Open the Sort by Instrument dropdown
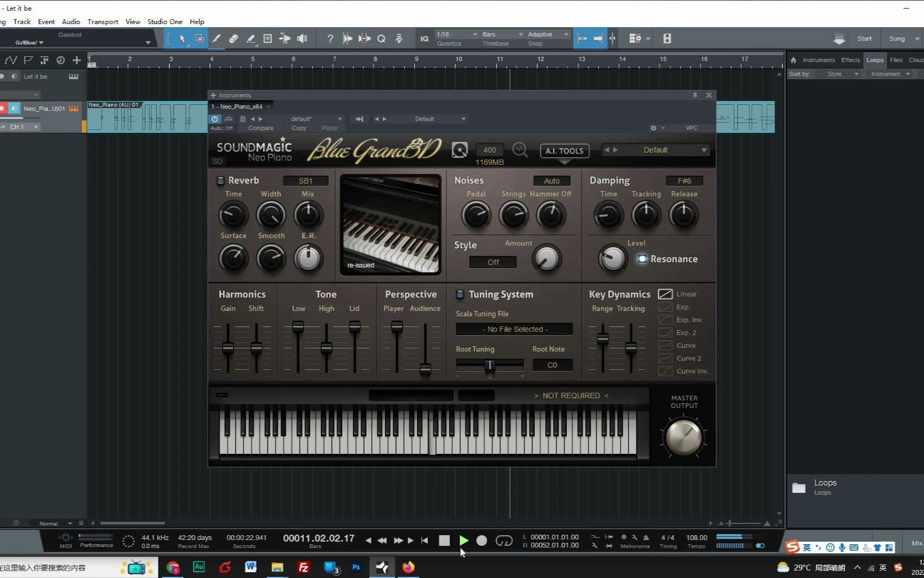The width and height of the screenshot is (924, 578). pyautogui.click(x=890, y=74)
